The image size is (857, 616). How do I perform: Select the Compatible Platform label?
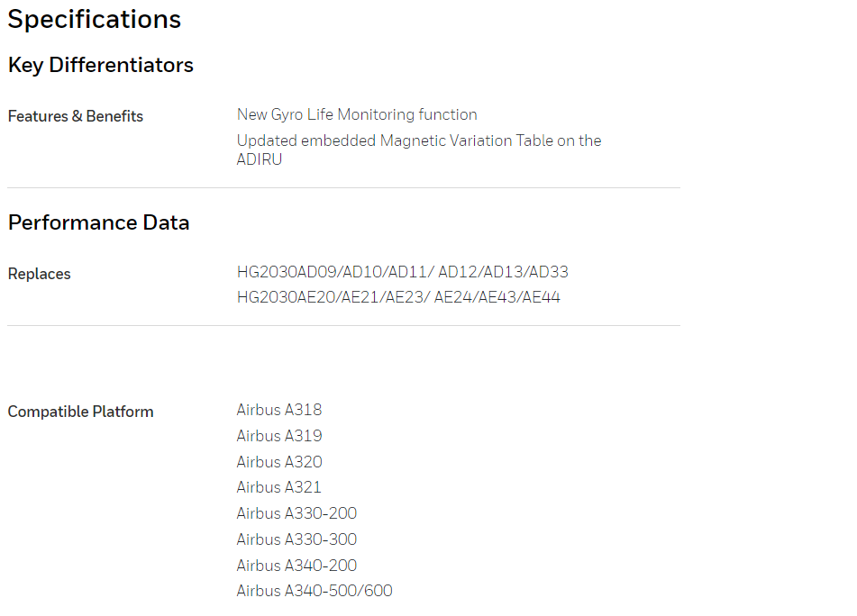[80, 412]
